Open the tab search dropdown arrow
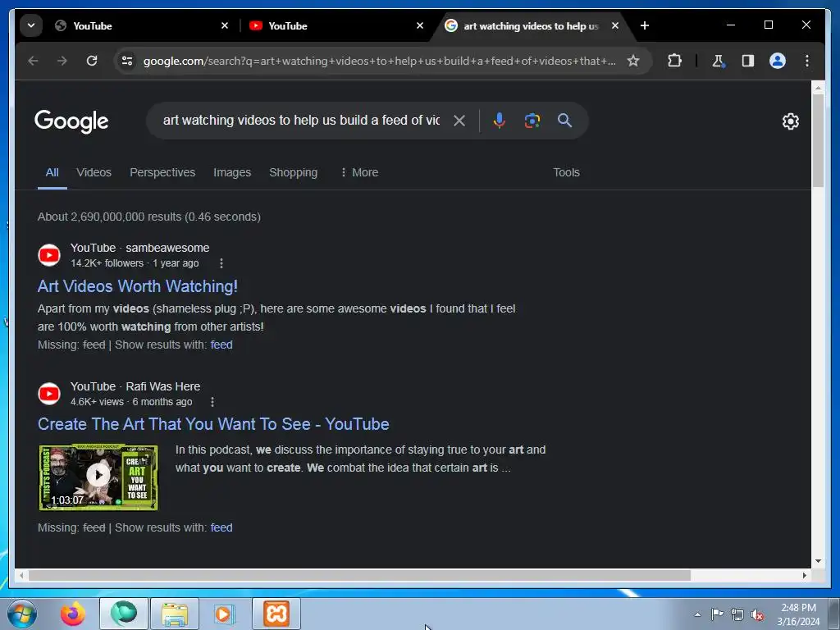This screenshot has height=630, width=840. click(31, 25)
